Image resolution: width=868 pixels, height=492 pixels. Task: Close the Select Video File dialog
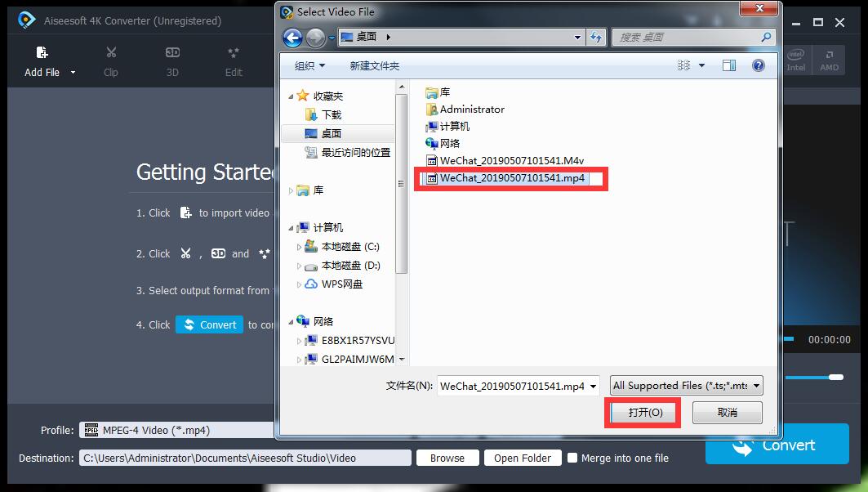click(x=759, y=8)
